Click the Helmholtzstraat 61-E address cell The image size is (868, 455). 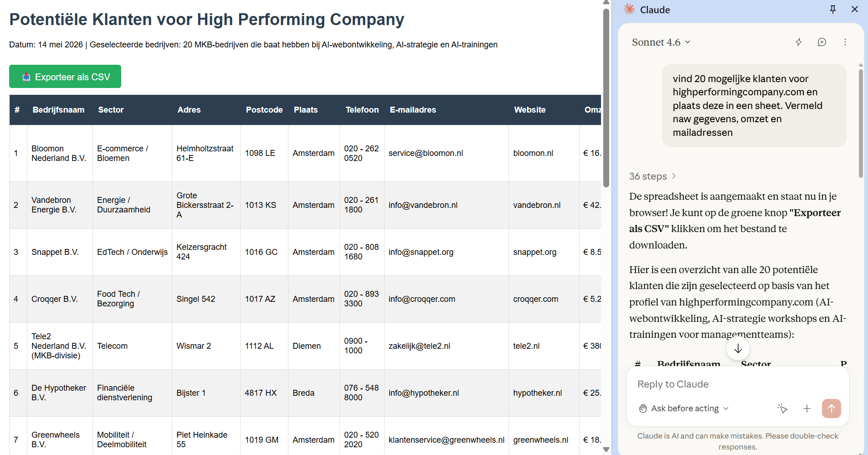(x=205, y=153)
